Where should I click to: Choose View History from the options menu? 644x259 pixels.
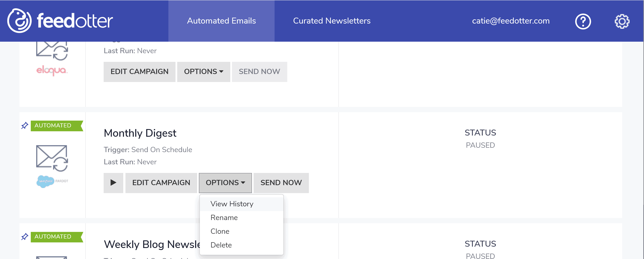[241, 204]
